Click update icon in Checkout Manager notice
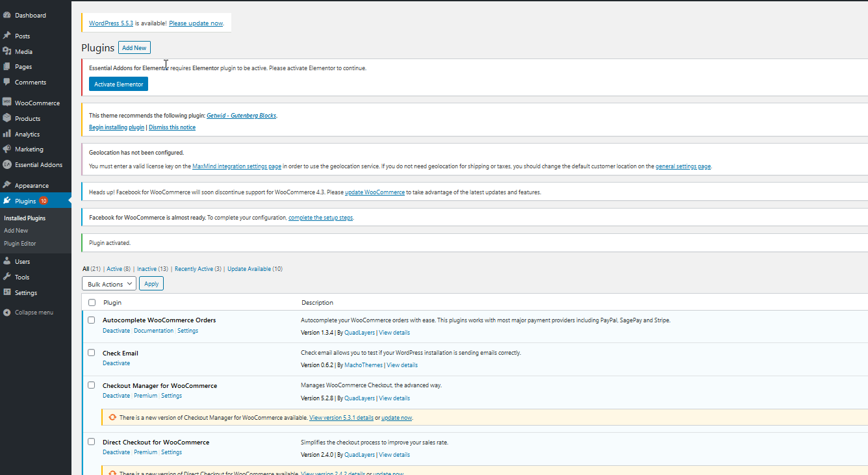Image resolution: width=868 pixels, height=475 pixels. [x=113, y=418]
